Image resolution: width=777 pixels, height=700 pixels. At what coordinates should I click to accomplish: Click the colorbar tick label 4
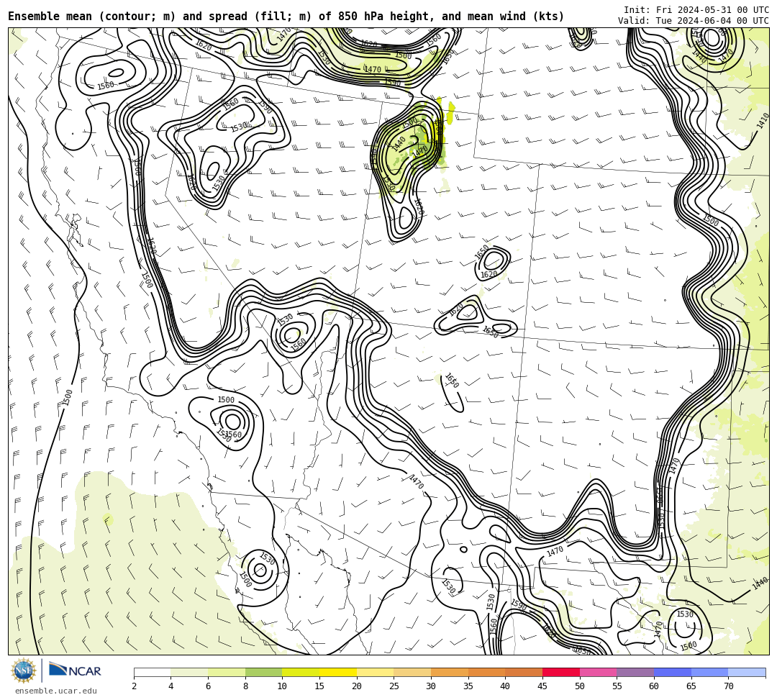[171, 686]
